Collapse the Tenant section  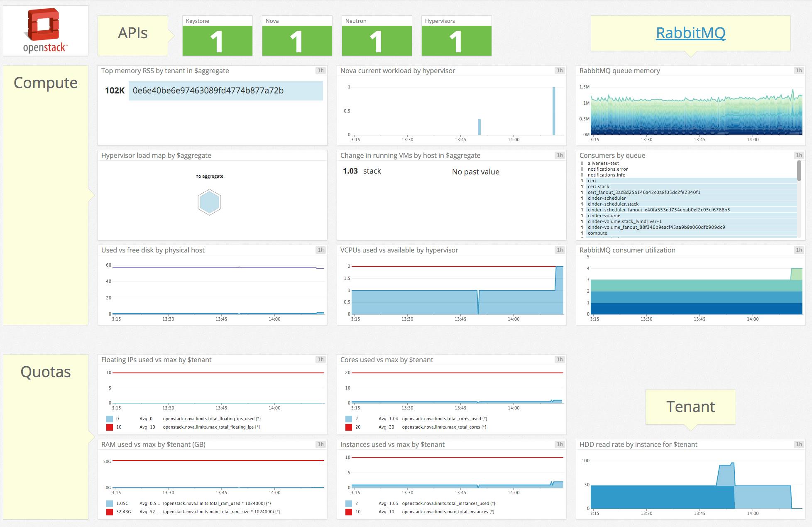[690, 407]
